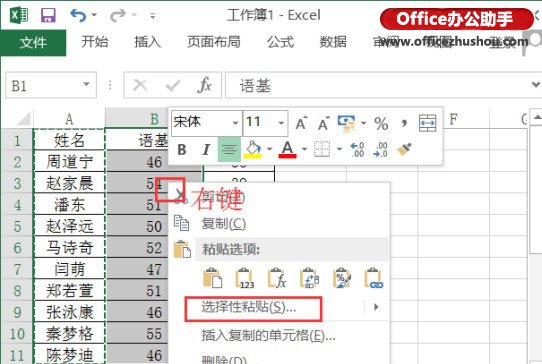This screenshot has width=542, height=364.
Task: Increase font size in mini toolbar
Action: [x=301, y=123]
